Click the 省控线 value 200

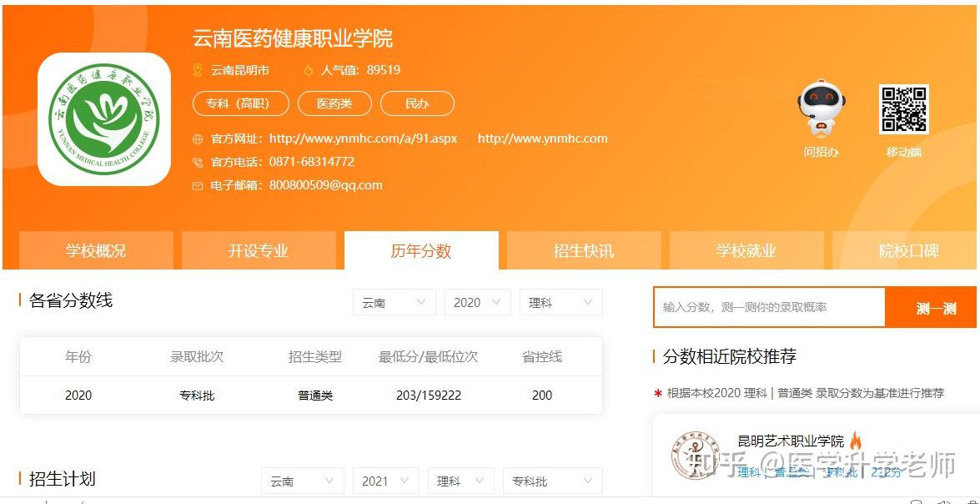pyautogui.click(x=542, y=396)
